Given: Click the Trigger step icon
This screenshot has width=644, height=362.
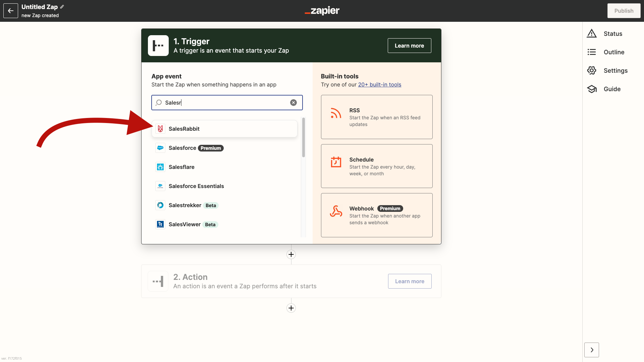Looking at the screenshot, I should point(158,46).
